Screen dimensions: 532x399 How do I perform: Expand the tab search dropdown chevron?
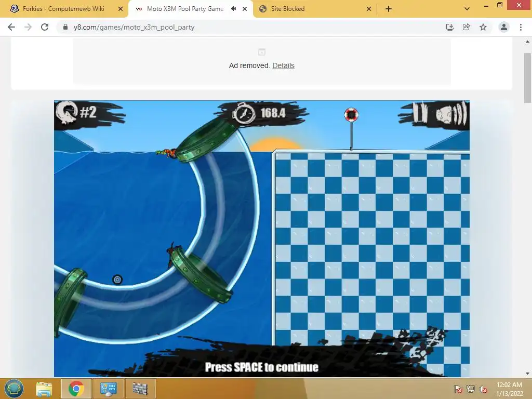click(x=467, y=9)
